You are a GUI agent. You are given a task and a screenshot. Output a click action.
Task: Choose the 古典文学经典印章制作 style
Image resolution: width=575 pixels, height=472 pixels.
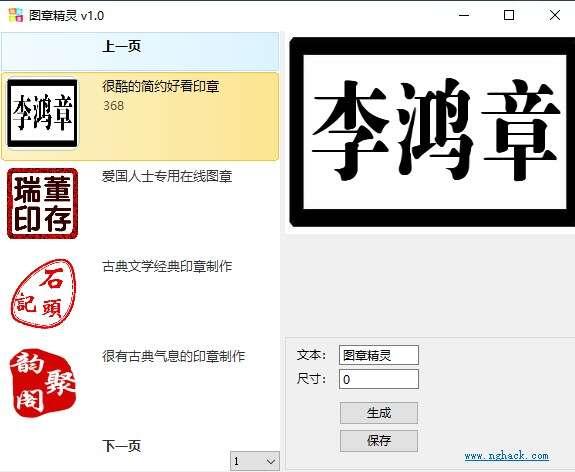(167, 266)
